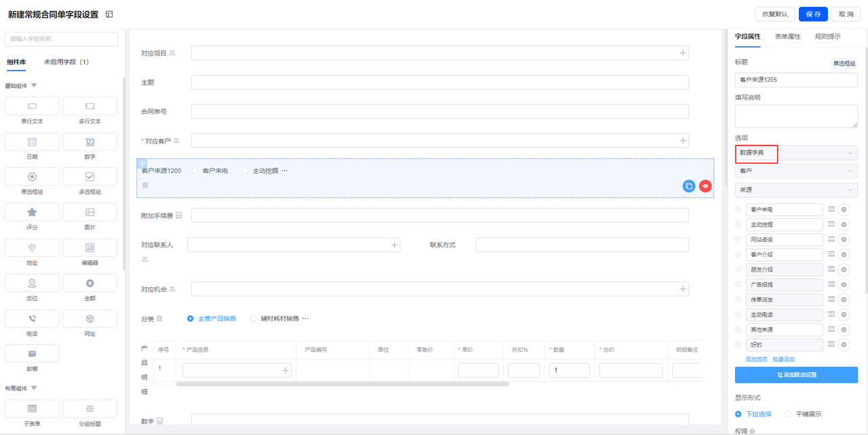
Task: Click layout icon beside page title
Action: [109, 14]
